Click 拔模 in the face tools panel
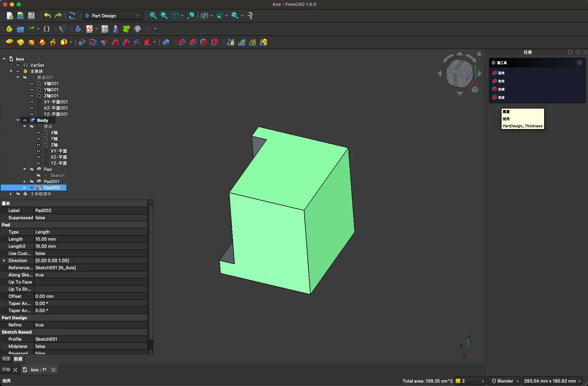588x386 pixels. tap(501, 90)
